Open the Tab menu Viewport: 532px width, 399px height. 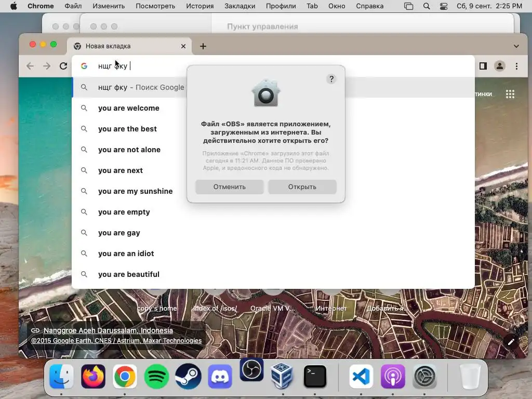(312, 6)
